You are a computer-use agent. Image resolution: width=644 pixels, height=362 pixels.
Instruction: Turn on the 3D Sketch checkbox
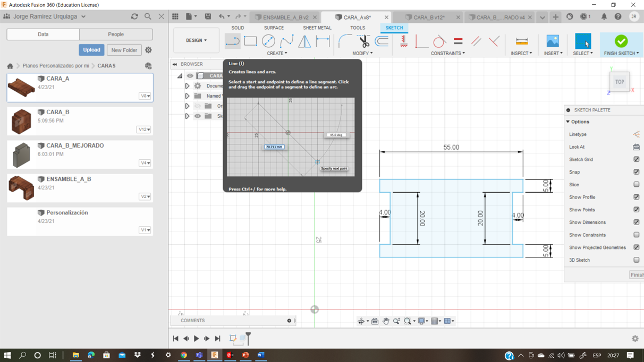[x=636, y=260]
